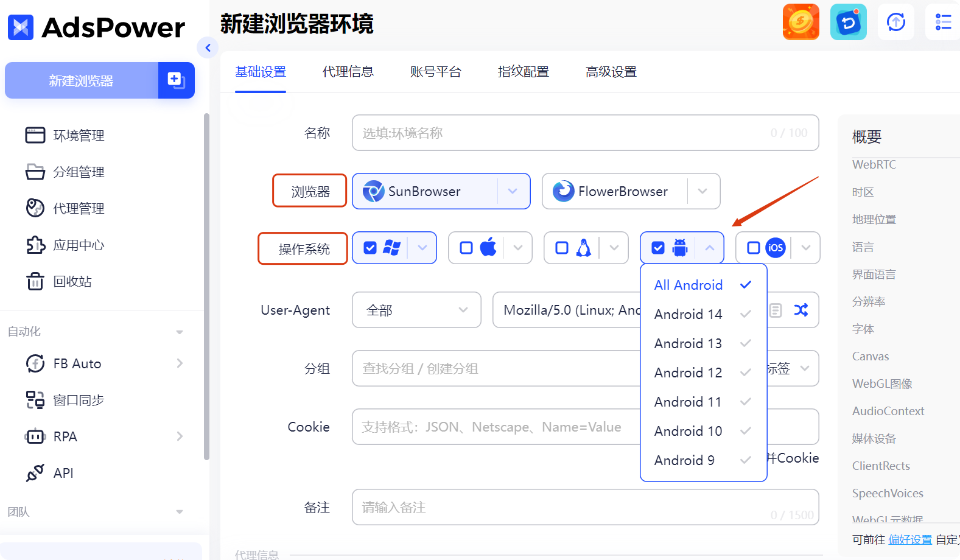Image resolution: width=960 pixels, height=560 pixels.
Task: Open the RPA robot icon item
Action: (x=35, y=436)
